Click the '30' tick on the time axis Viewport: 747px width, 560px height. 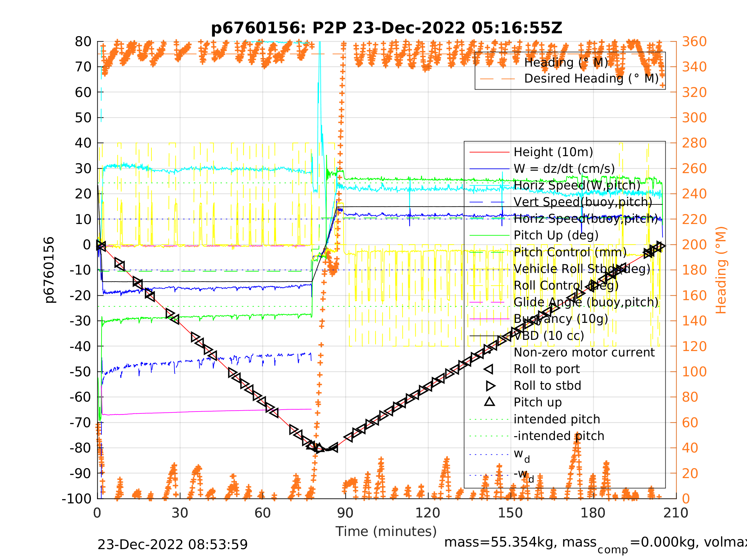click(180, 513)
